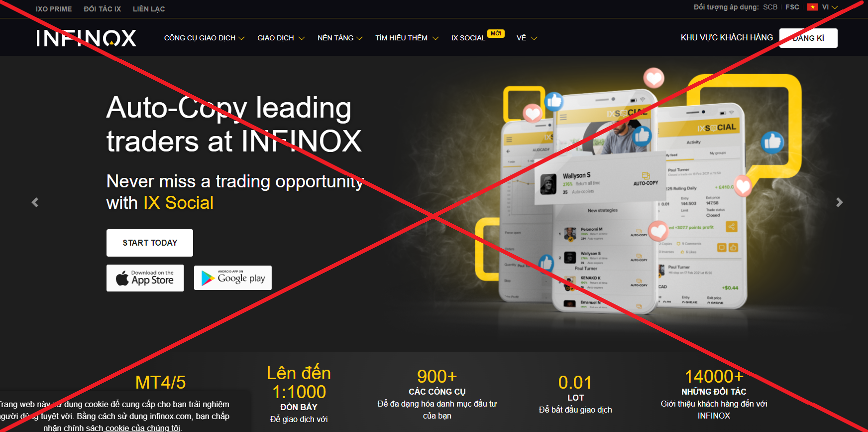Viewport: 868px width, 432px height.
Task: Expand the GIAO DỊCH dropdown
Action: coord(281,38)
